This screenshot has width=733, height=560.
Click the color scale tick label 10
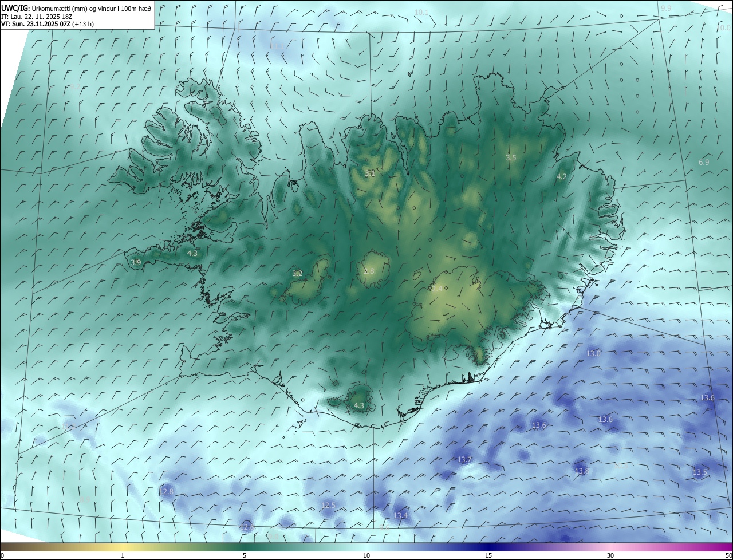point(366,555)
